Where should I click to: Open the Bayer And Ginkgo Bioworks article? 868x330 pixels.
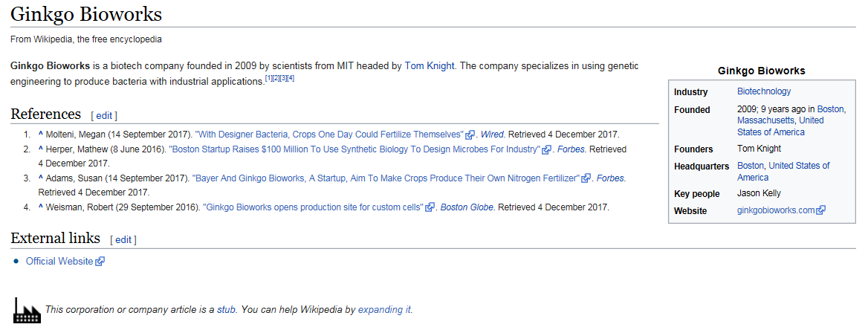click(x=386, y=179)
